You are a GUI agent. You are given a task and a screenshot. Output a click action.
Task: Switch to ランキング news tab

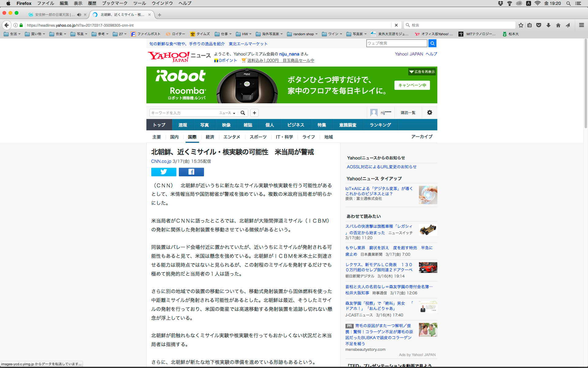click(x=380, y=125)
